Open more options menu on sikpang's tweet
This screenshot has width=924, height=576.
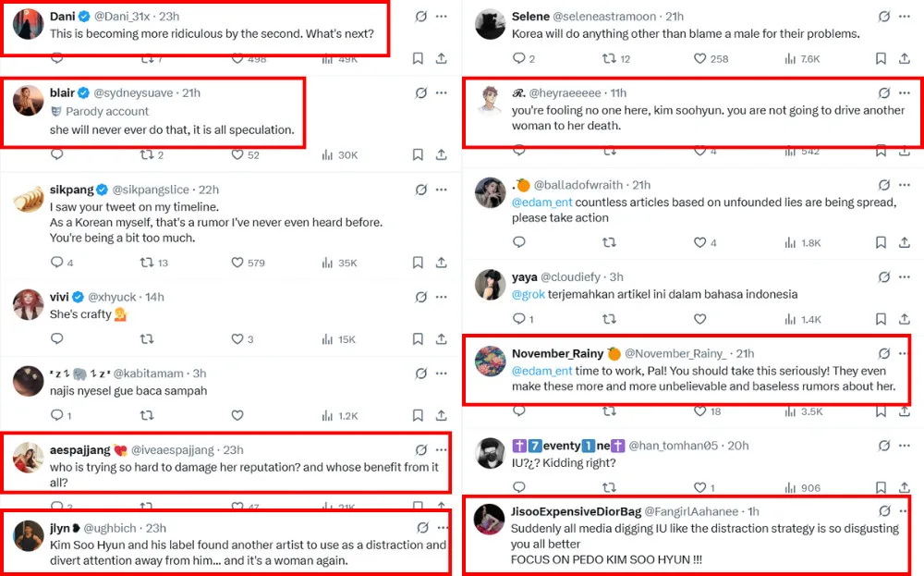point(443,189)
